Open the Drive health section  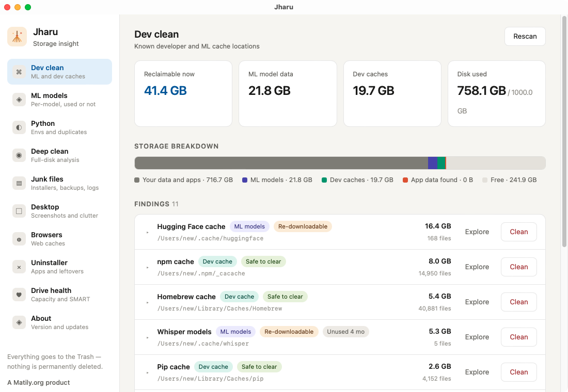tap(60, 295)
